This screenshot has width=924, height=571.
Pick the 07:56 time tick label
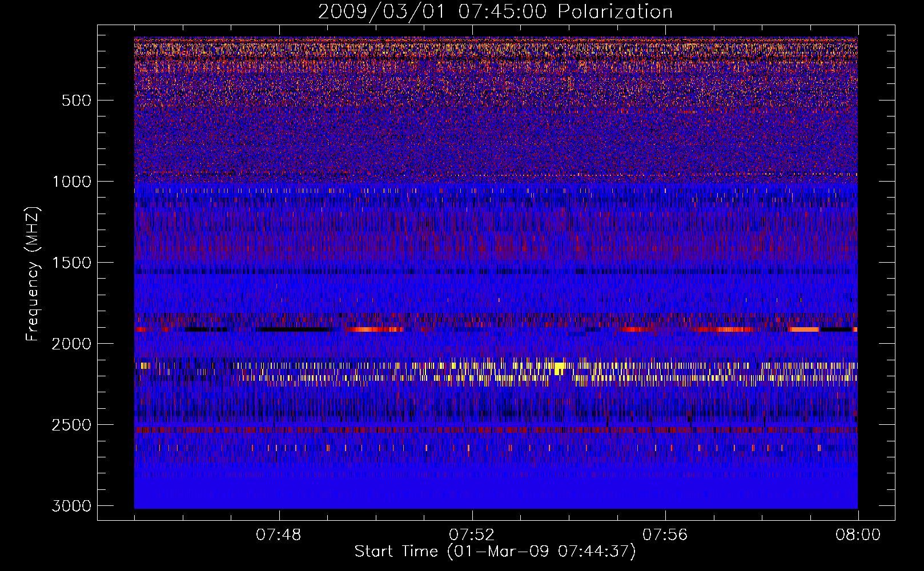pyautogui.click(x=665, y=535)
